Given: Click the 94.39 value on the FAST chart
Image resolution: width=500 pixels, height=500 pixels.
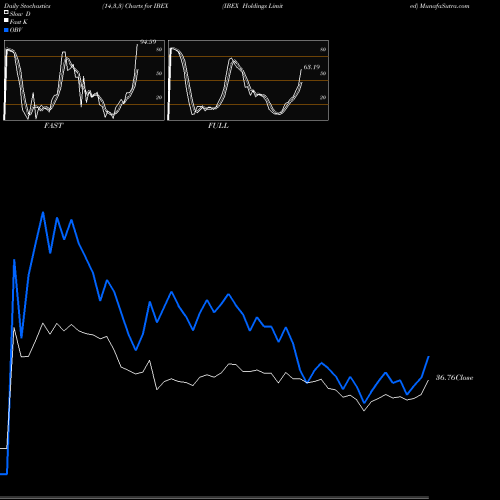Looking at the screenshot, I should pyautogui.click(x=148, y=42).
